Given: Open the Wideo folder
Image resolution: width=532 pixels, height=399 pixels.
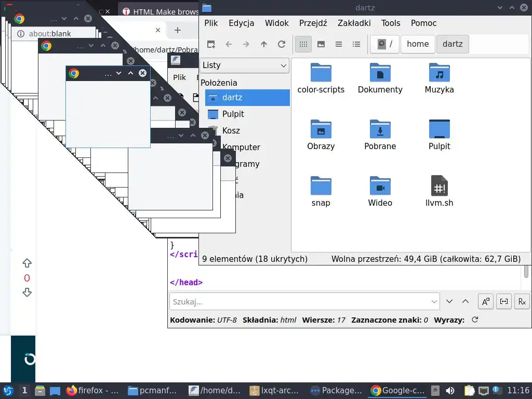Looking at the screenshot, I should point(380,191).
